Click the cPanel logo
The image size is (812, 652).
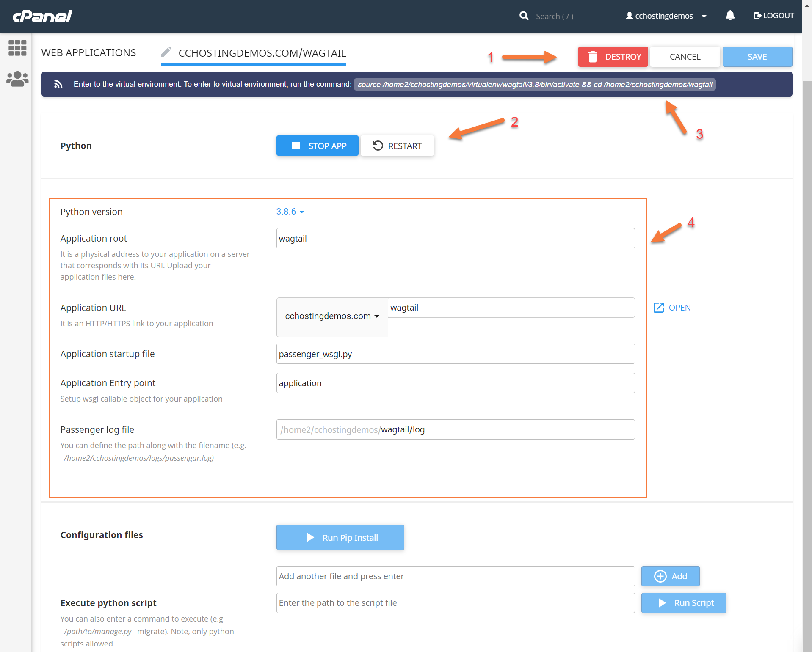coord(42,16)
